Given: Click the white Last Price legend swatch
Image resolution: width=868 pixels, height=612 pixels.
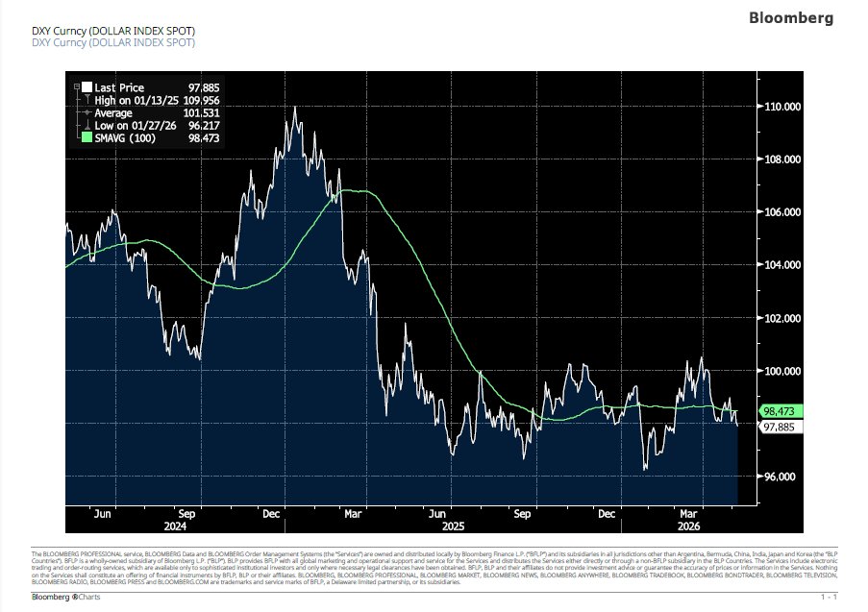Looking at the screenshot, I should (87, 86).
